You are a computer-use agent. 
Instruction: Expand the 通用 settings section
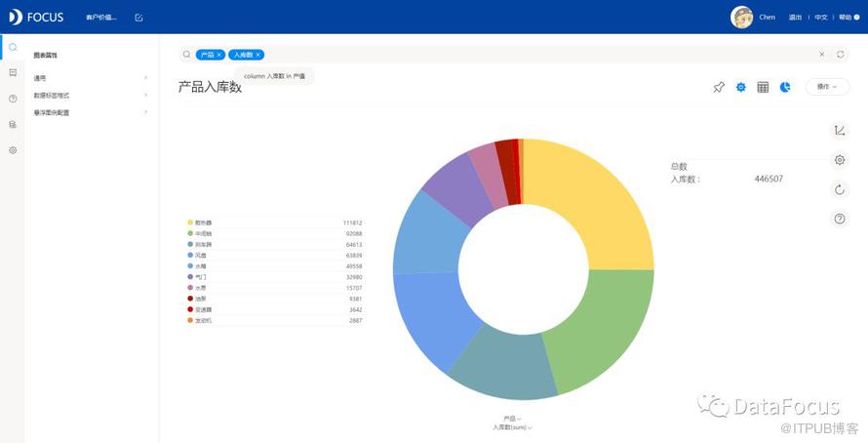point(91,78)
